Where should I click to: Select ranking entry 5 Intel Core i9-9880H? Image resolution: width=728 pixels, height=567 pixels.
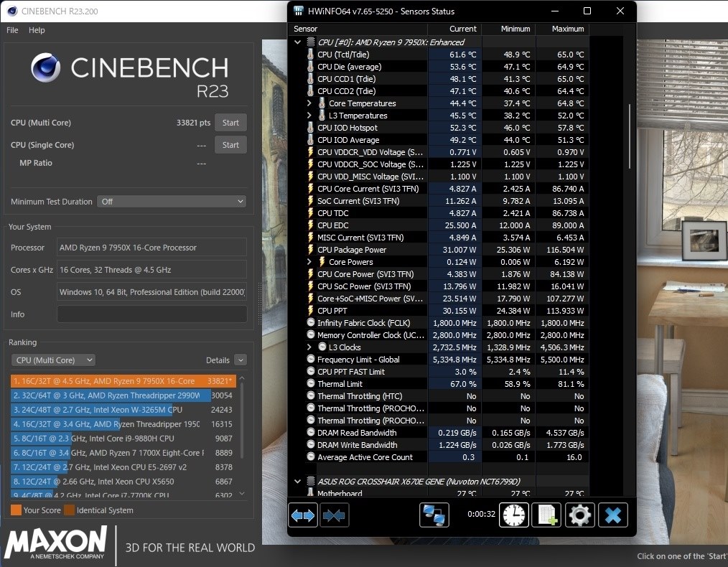[123, 439]
